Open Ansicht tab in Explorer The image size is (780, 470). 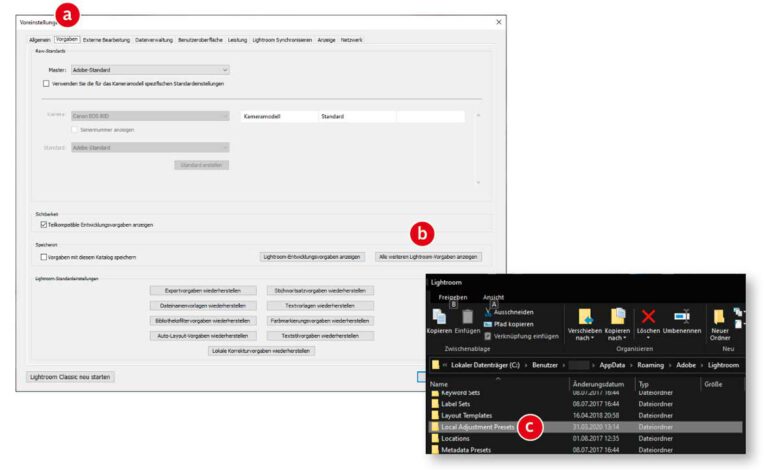pos(493,297)
